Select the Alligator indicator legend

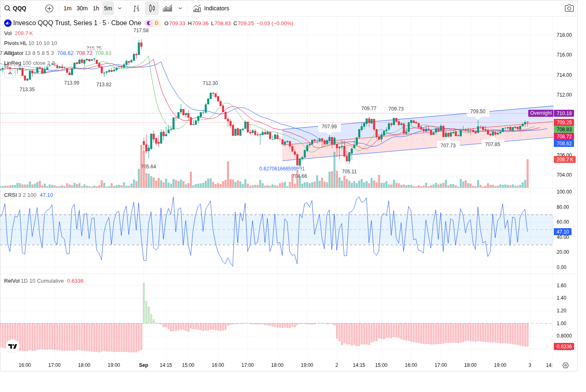click(14, 53)
